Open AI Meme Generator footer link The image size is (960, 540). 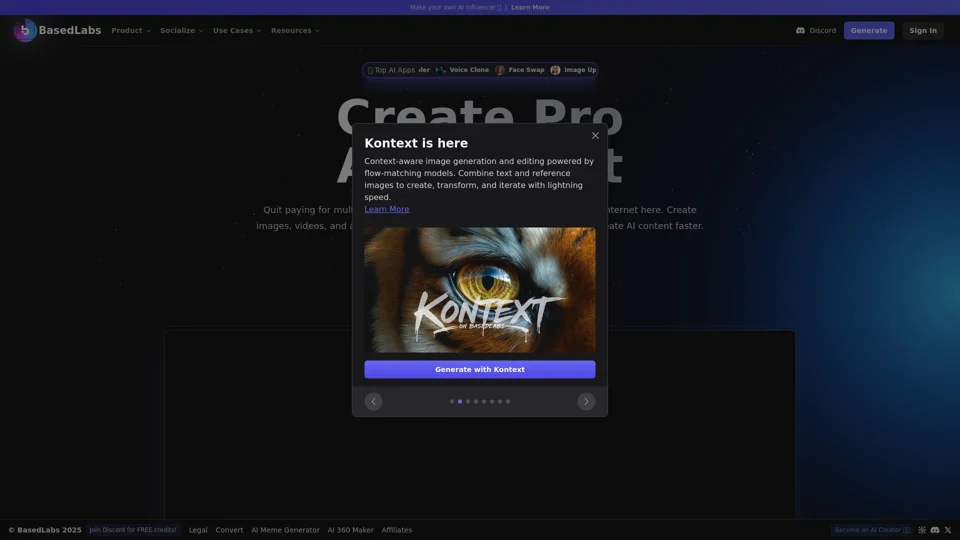(x=285, y=530)
